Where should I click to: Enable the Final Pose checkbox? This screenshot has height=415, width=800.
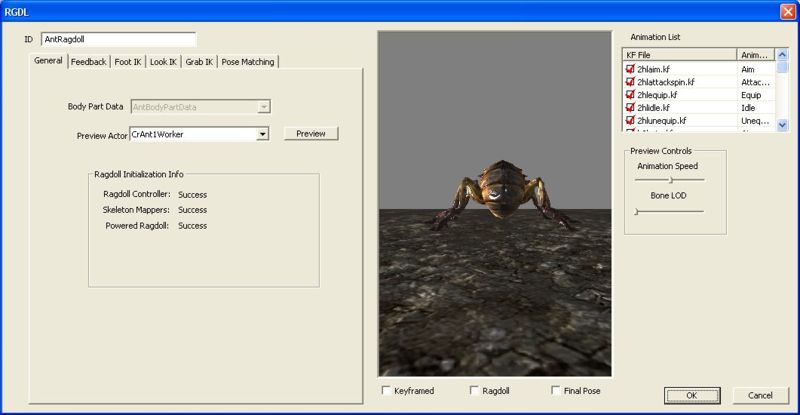556,390
